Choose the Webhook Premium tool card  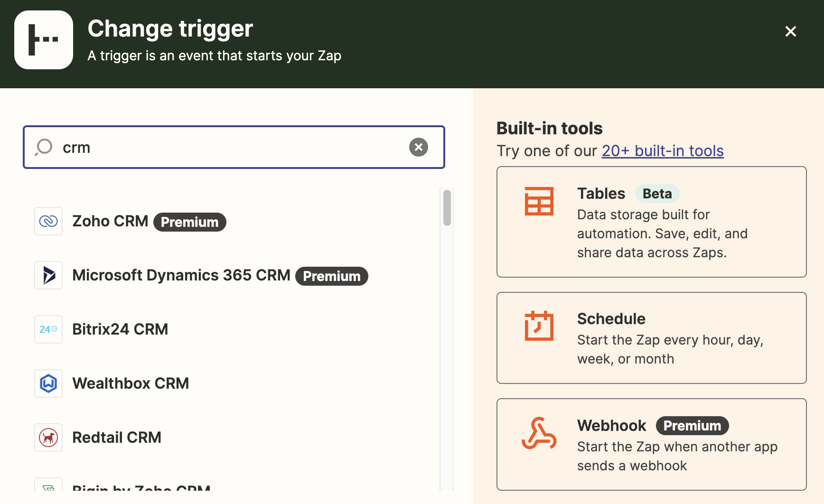651,444
